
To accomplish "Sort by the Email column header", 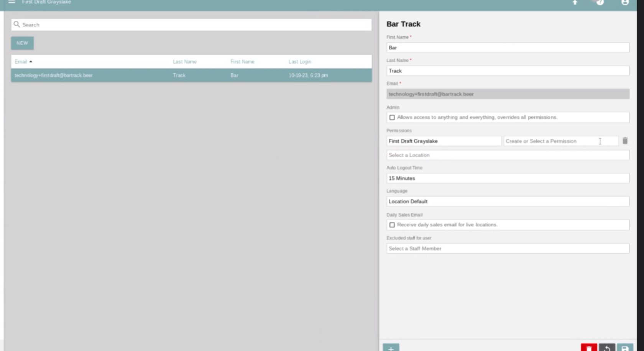I will (21, 62).
